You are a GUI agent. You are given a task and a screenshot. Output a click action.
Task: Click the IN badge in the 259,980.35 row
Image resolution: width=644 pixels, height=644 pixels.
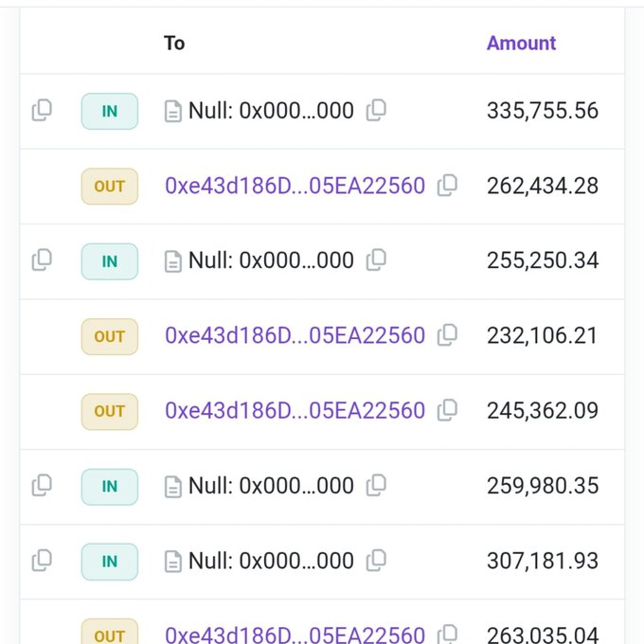click(x=110, y=487)
